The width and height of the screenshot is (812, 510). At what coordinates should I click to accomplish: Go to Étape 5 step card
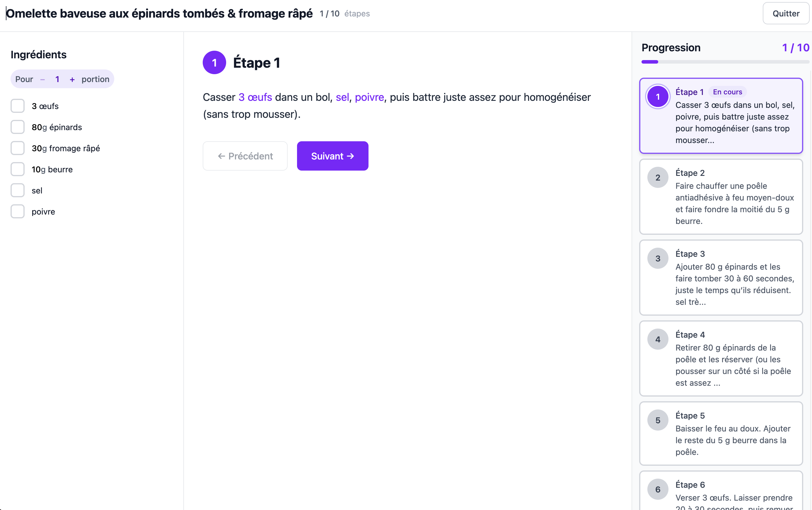tap(721, 433)
